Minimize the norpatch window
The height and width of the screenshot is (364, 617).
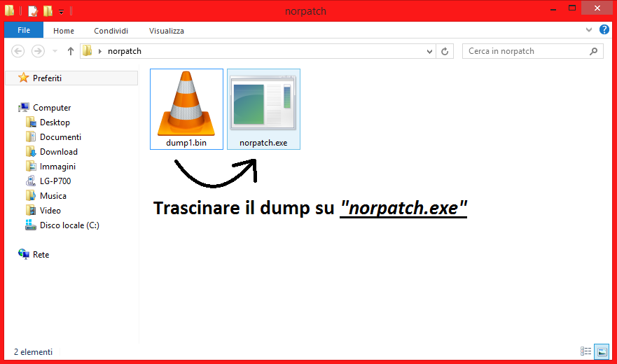point(553,8)
